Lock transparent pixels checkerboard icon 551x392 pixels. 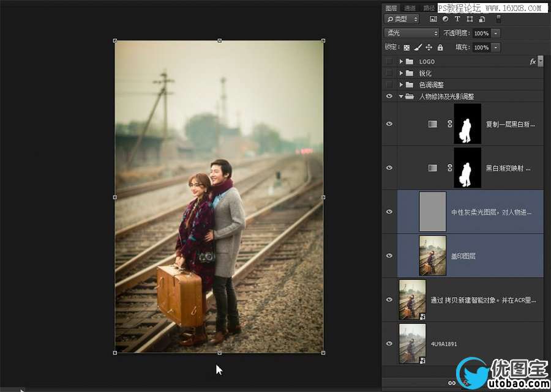[x=407, y=48]
